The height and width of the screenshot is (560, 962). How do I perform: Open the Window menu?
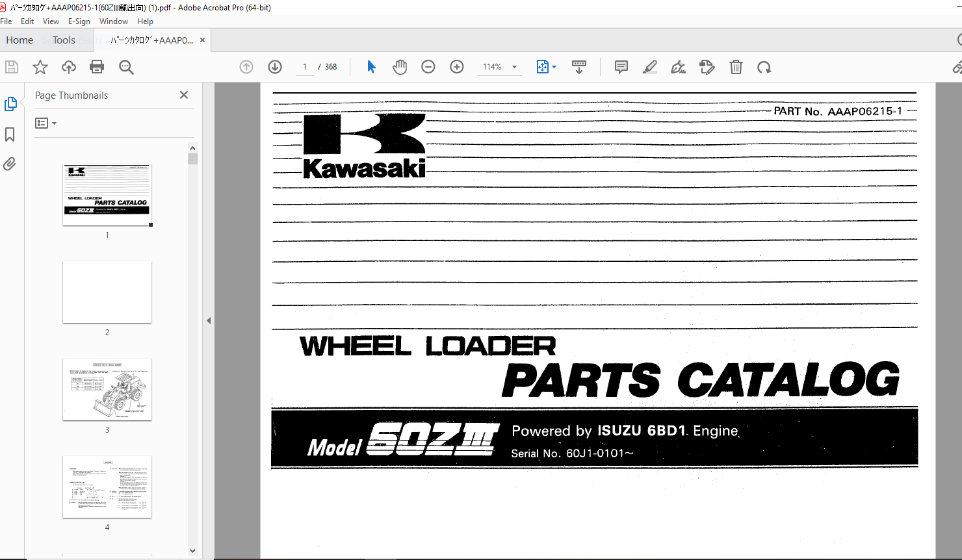(x=114, y=21)
